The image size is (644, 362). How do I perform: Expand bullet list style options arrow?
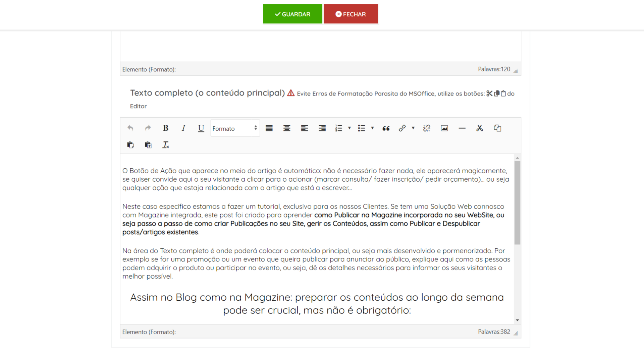pyautogui.click(x=372, y=128)
